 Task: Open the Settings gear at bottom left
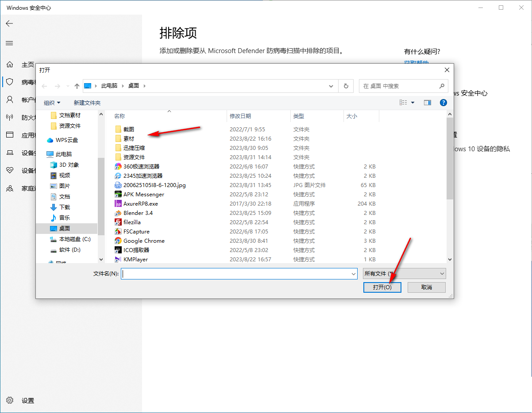[10, 400]
